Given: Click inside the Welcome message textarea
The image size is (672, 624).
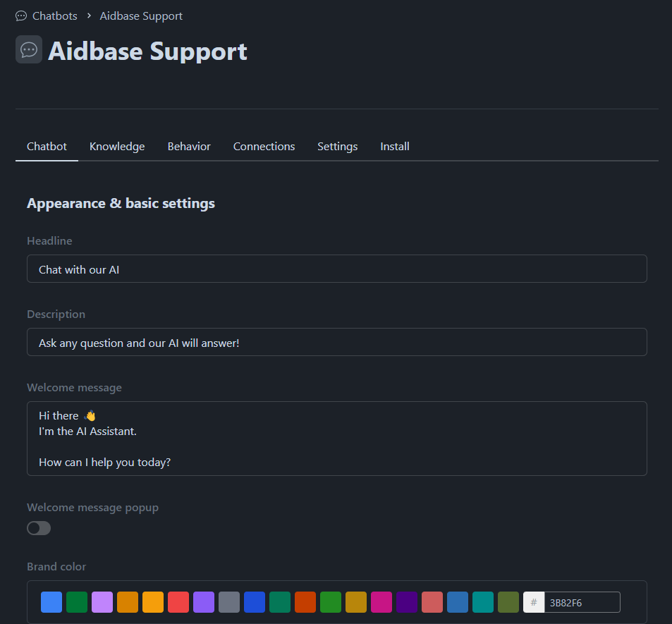Looking at the screenshot, I should point(336,439).
